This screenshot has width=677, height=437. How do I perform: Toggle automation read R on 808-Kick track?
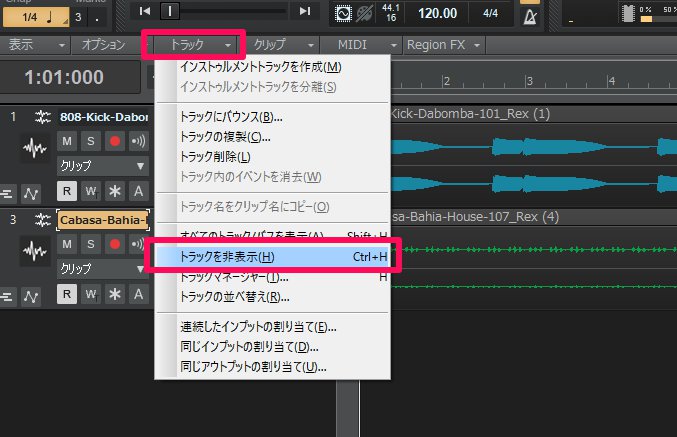point(67,191)
